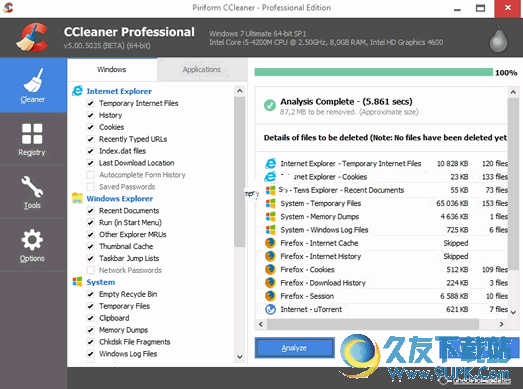Toggle the IE Cookies checkbox
The image size is (523, 389).
pyautogui.click(x=90, y=127)
